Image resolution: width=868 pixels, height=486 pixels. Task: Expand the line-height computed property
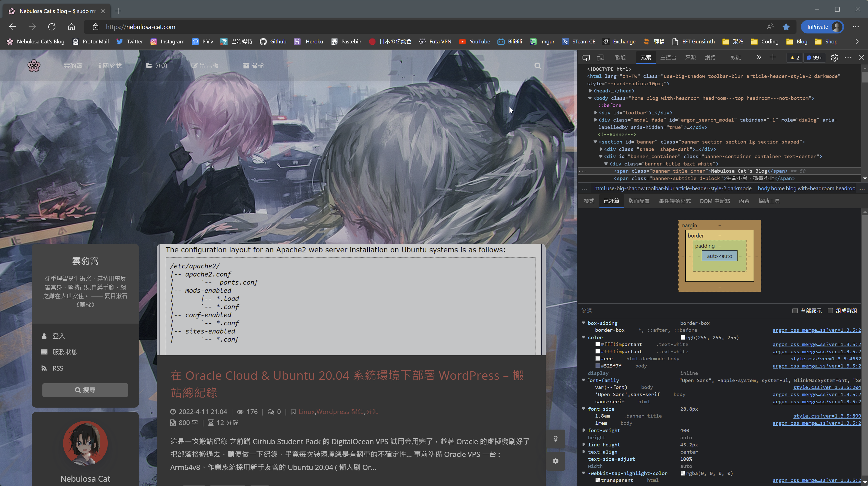pos(584,445)
